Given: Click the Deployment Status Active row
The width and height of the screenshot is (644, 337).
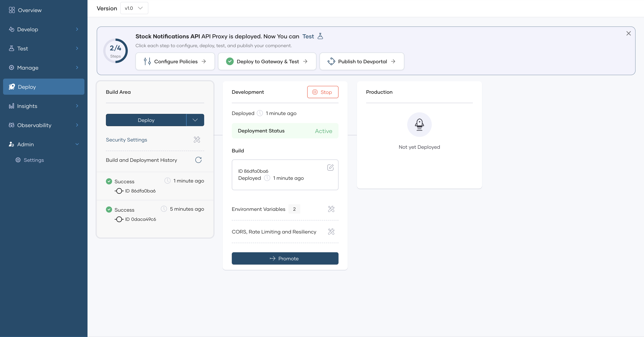Looking at the screenshot, I should pos(285,131).
